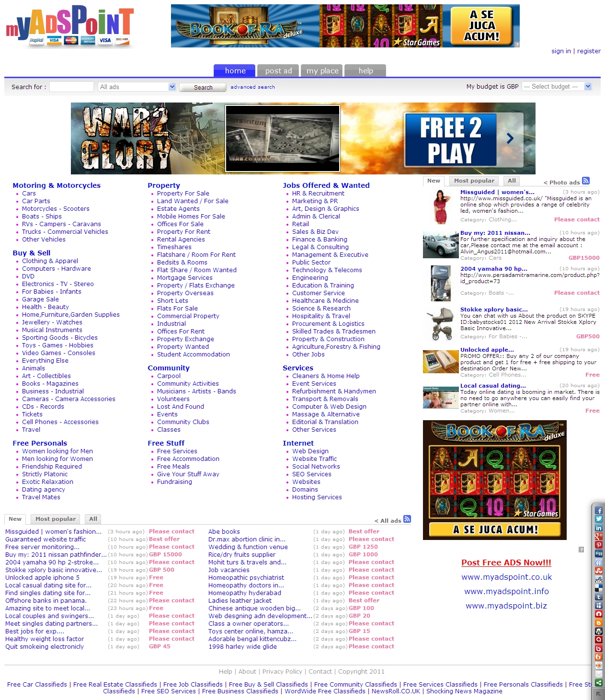Click the Search button

point(203,87)
